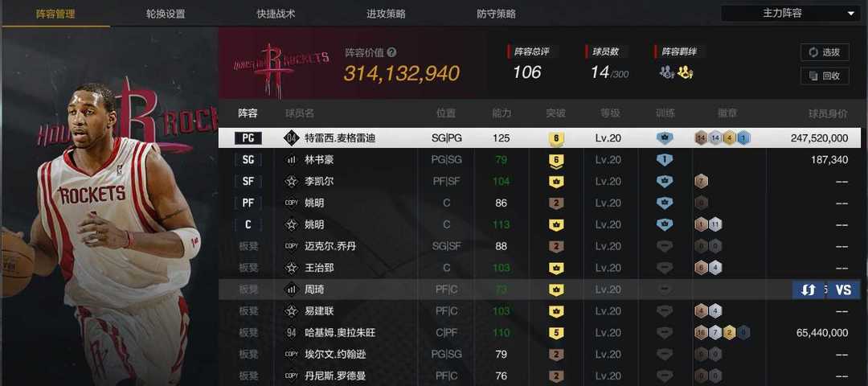The height and width of the screenshot is (386, 868).
Task: Click the help icon next to 阵容价值
Action: tap(392, 52)
